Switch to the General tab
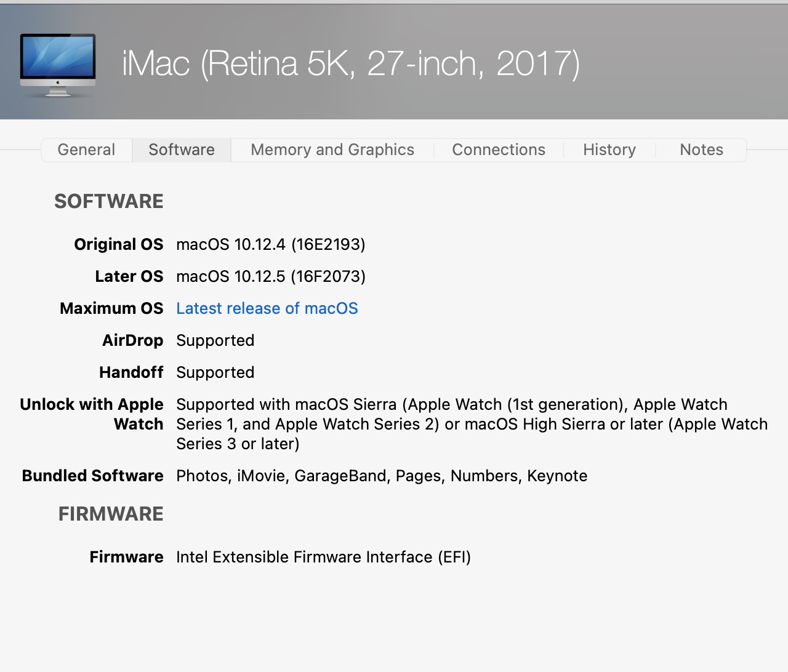This screenshot has width=788, height=672. point(86,150)
